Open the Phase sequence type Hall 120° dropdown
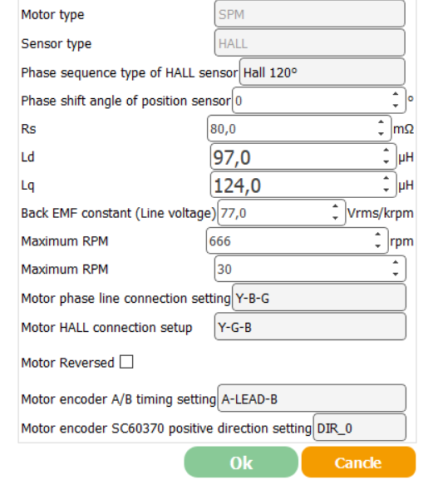Viewport: 448px width, 500px height. (x=322, y=72)
